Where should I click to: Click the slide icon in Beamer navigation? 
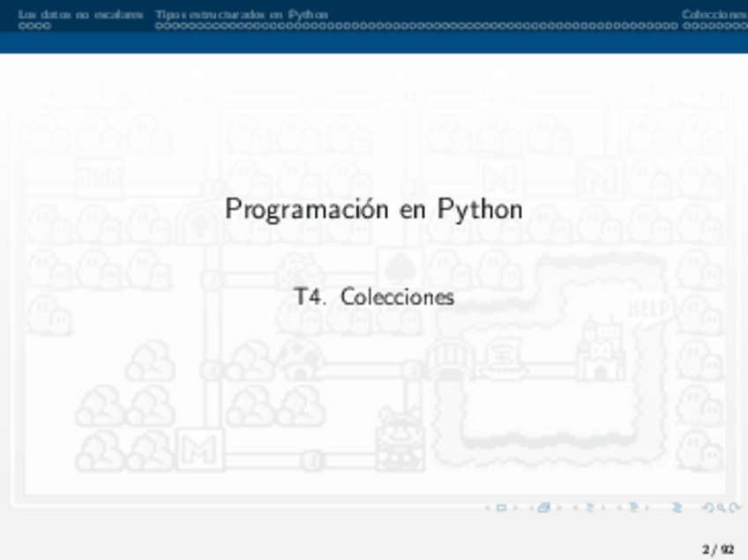coord(501,507)
